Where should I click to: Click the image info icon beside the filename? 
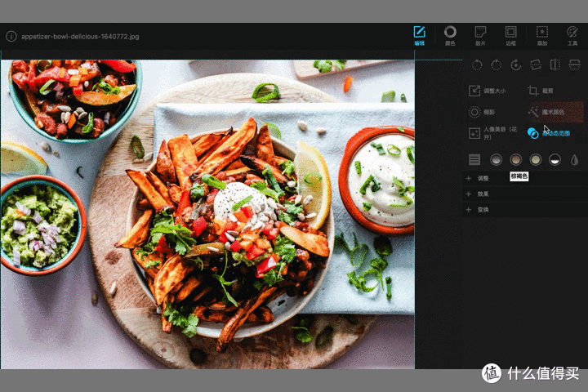pos(11,37)
